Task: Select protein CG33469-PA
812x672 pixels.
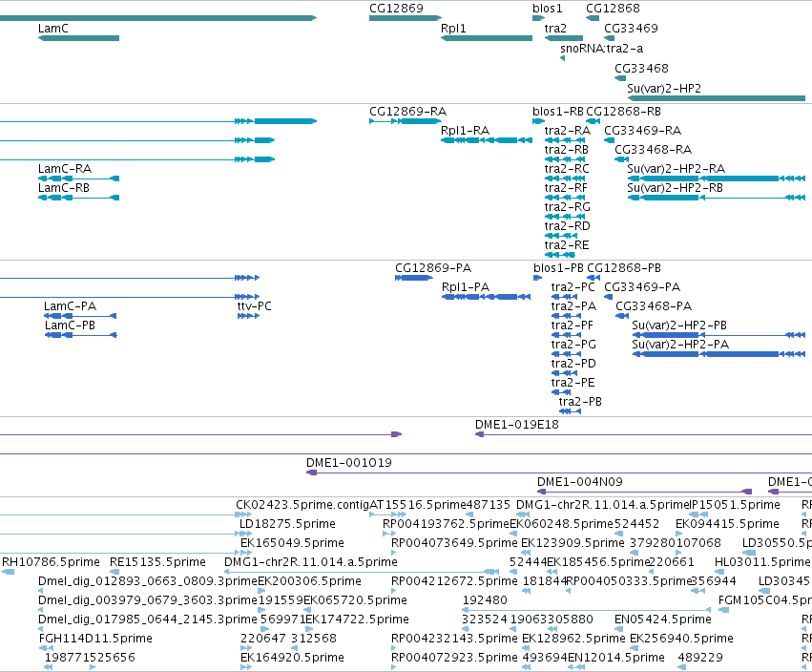Action: (609, 297)
